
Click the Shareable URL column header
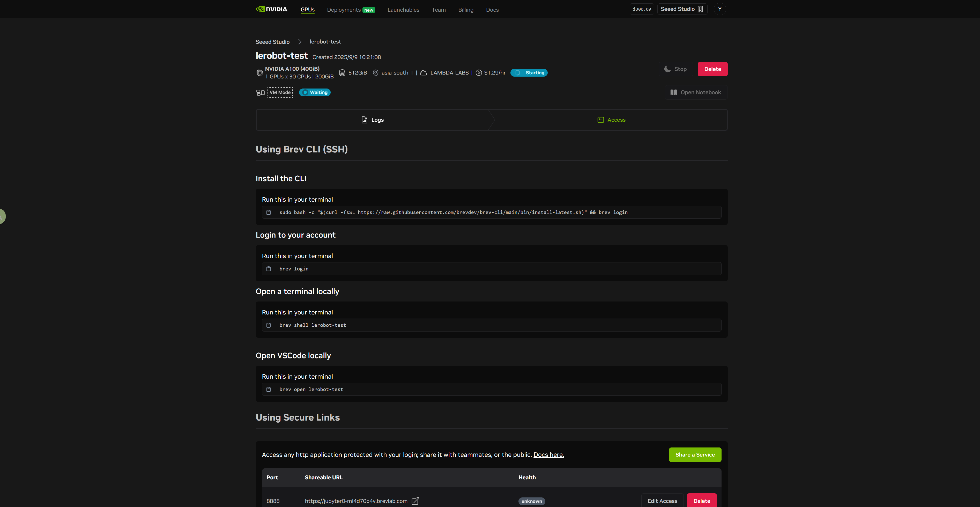click(x=323, y=478)
